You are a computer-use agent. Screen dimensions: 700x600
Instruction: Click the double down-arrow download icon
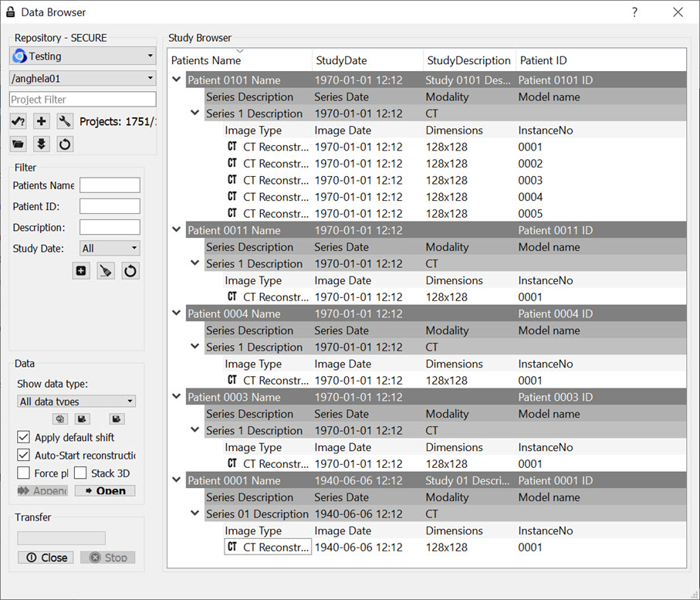(42, 144)
